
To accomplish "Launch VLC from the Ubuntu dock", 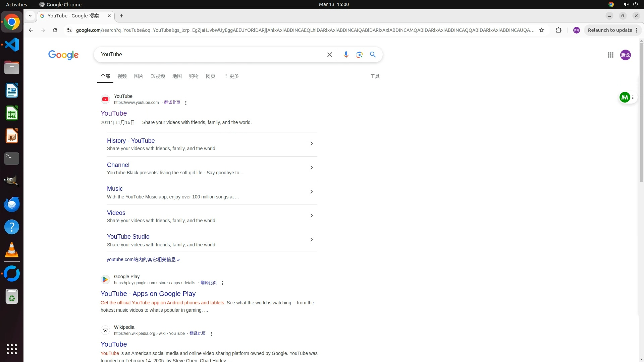I will 12,250.
